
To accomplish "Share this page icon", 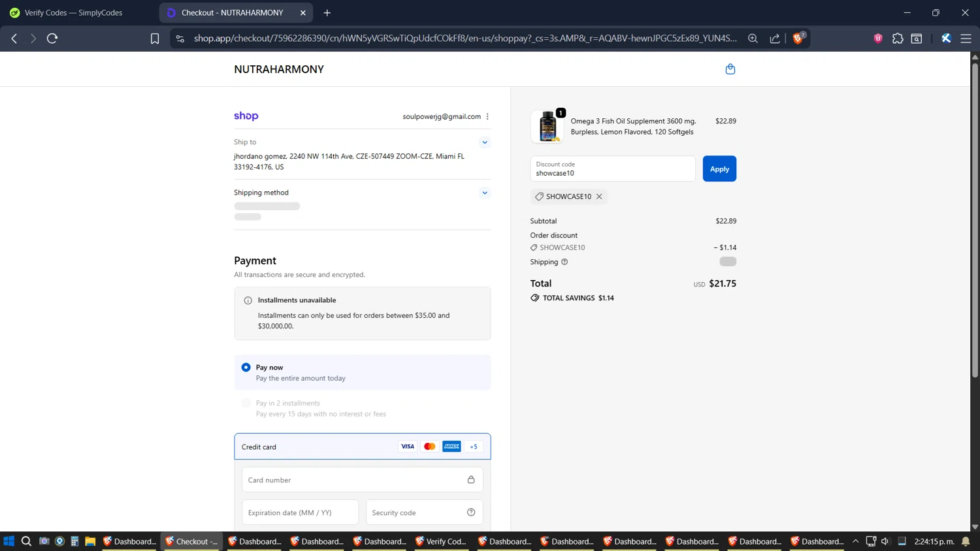I will coord(775,39).
